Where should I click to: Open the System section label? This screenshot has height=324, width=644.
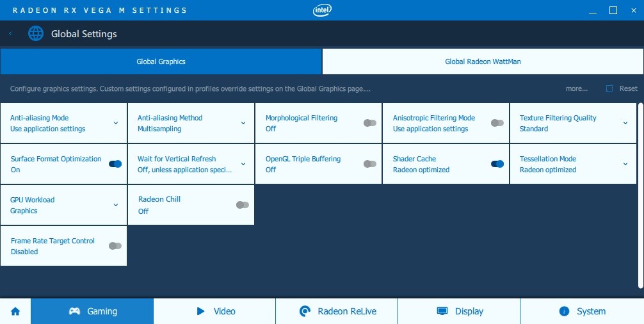click(x=591, y=311)
